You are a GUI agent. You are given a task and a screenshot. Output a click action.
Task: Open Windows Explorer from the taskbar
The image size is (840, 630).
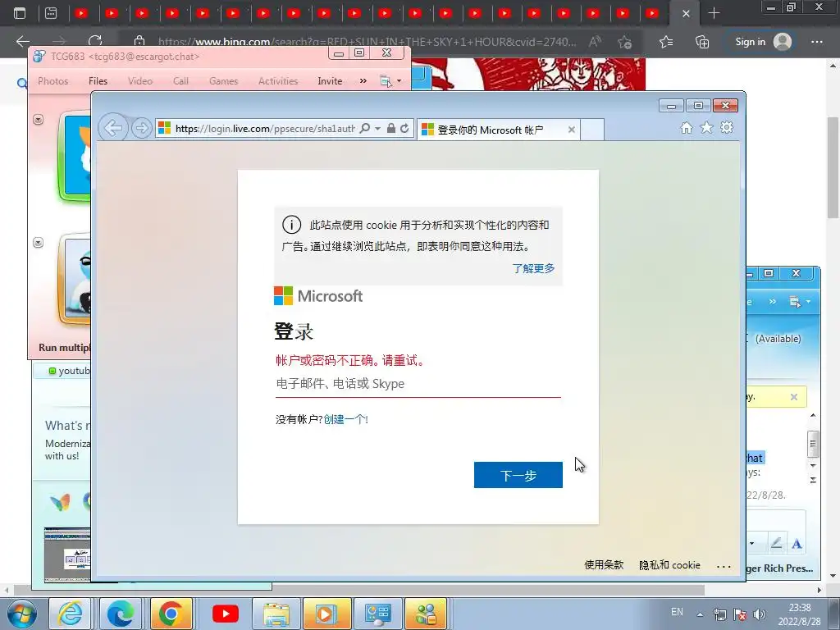[276, 614]
